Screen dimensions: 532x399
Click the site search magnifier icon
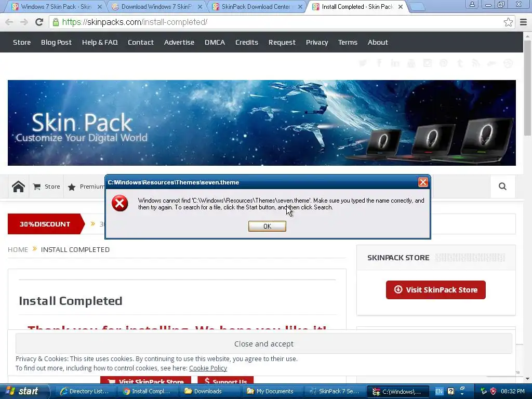pyautogui.click(x=502, y=187)
